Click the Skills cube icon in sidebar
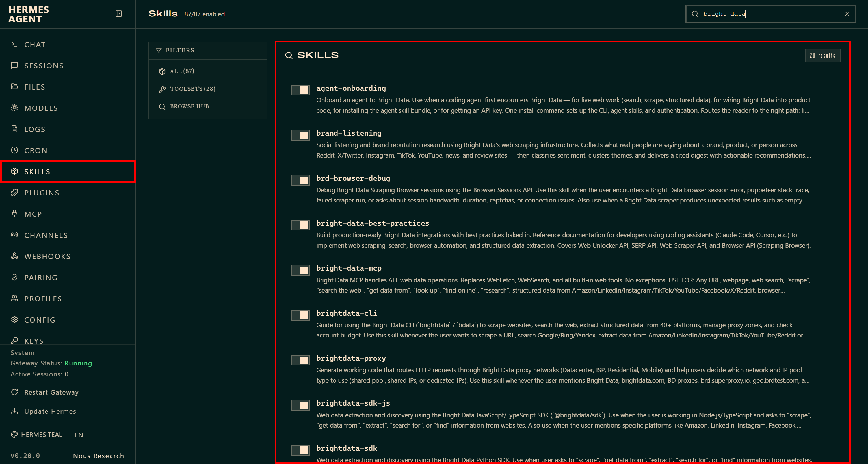Viewport: 868px width, 464px height. pyautogui.click(x=14, y=171)
